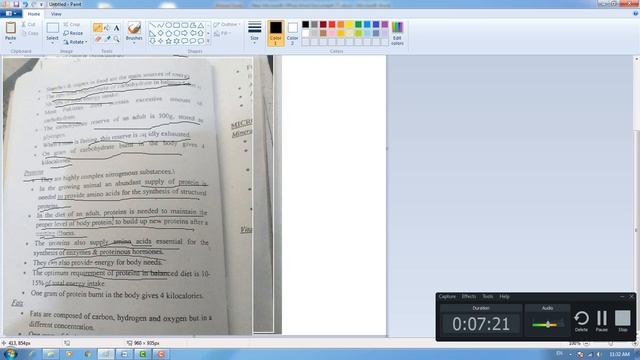Image resolution: width=640 pixels, height=360 pixels.
Task: Click the Copy button
Action: (x=30, y=33)
